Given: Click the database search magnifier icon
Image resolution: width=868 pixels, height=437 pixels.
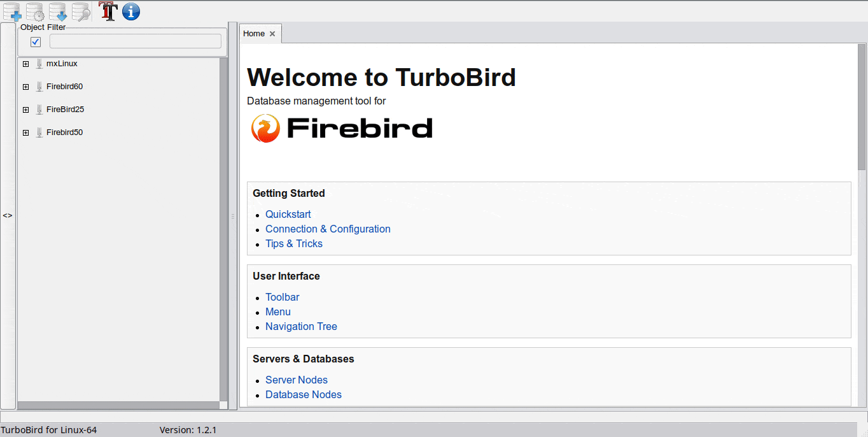Looking at the screenshot, I should (81, 11).
